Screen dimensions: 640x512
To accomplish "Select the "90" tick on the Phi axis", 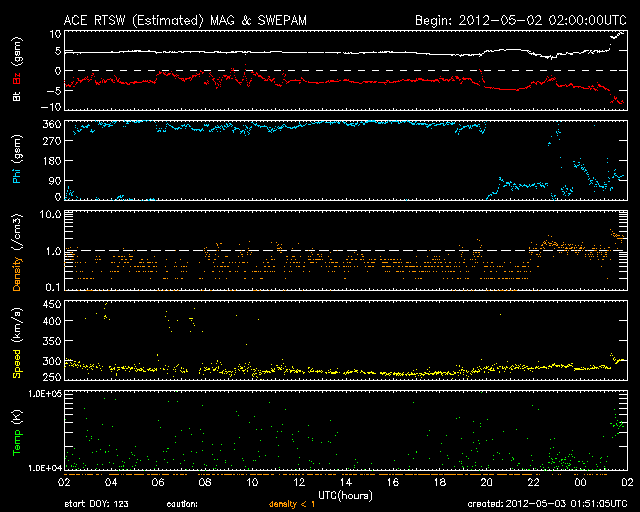I will [x=56, y=180].
